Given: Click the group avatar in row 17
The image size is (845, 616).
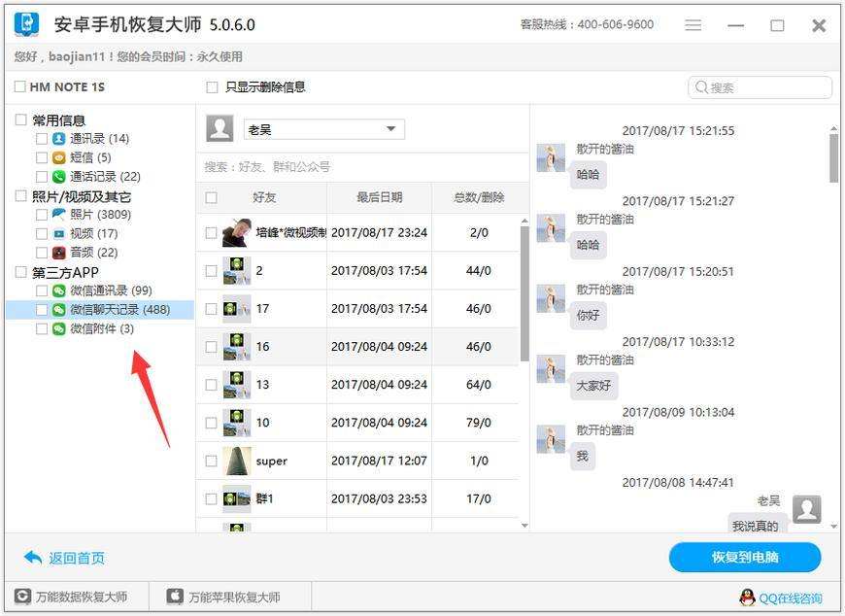Looking at the screenshot, I should [x=237, y=309].
